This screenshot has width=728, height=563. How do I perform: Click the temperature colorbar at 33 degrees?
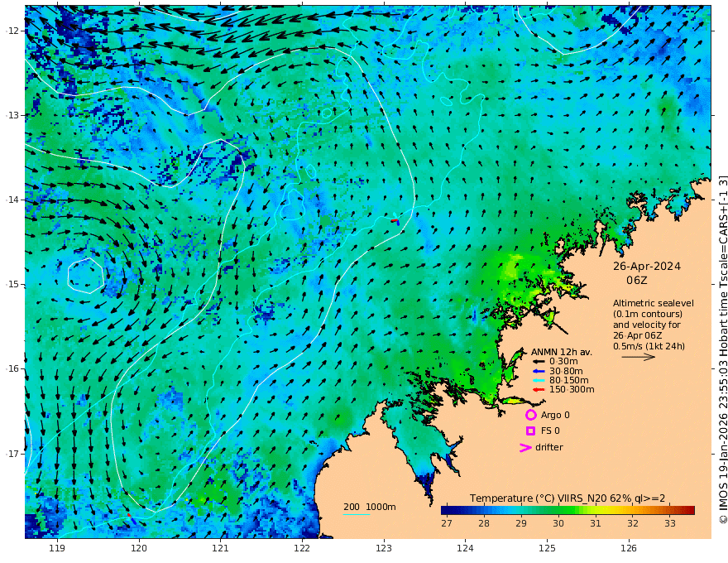pos(670,511)
